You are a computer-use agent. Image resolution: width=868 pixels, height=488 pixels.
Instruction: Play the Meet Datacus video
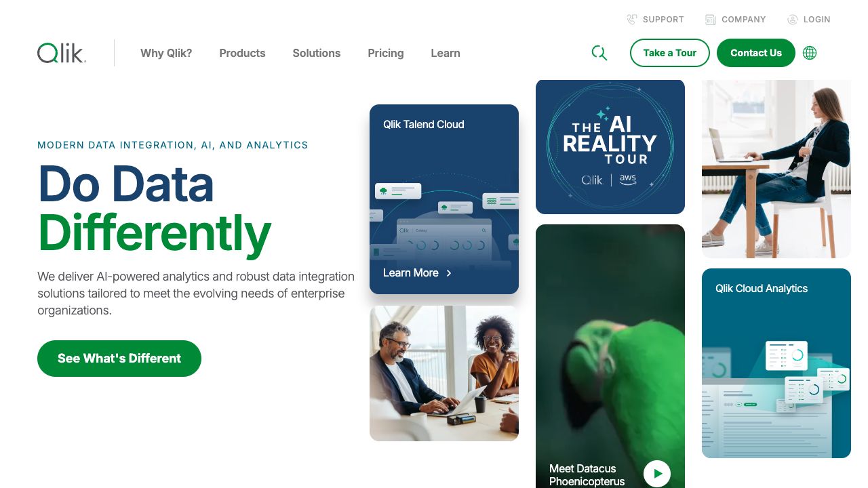click(657, 474)
